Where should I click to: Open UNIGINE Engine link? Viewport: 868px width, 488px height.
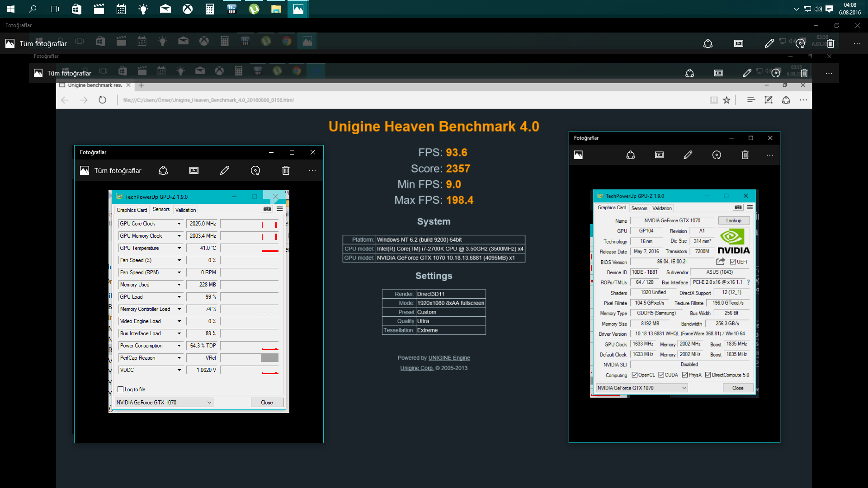click(x=449, y=358)
